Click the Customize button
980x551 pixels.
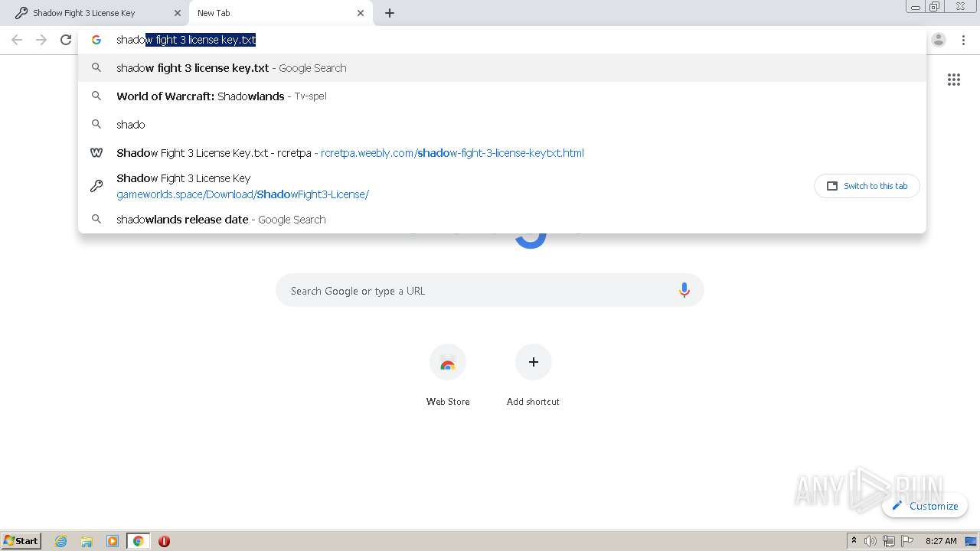tap(925, 506)
